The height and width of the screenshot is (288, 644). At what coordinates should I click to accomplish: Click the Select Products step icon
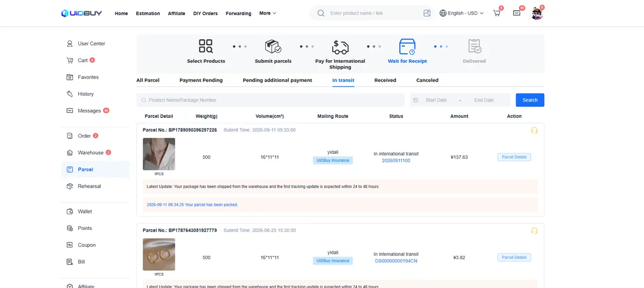(x=206, y=46)
